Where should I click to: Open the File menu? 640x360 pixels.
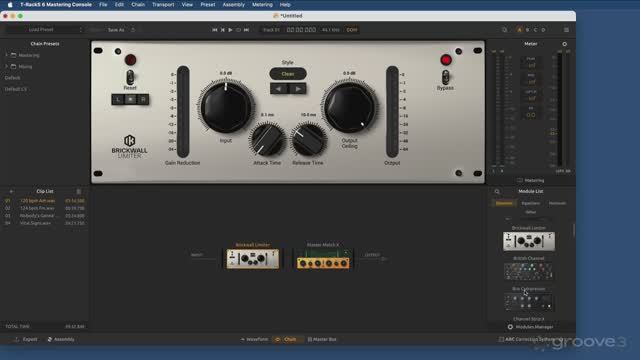(103, 5)
